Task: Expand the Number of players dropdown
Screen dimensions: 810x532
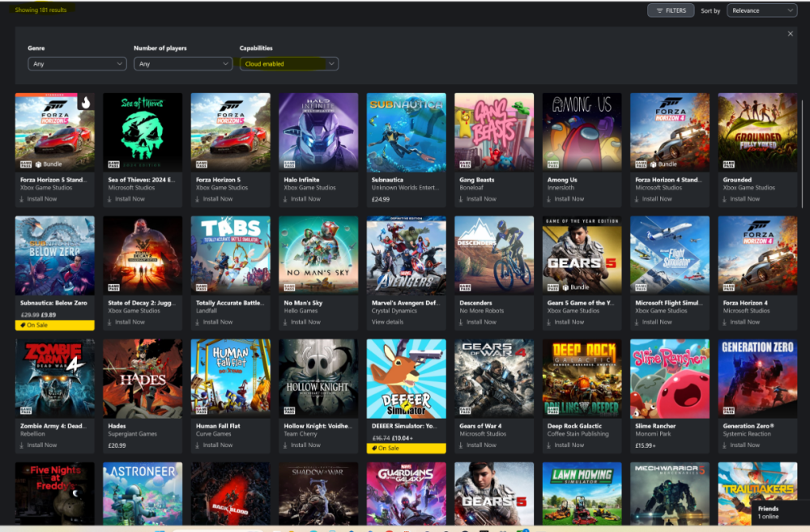Action: [x=183, y=64]
